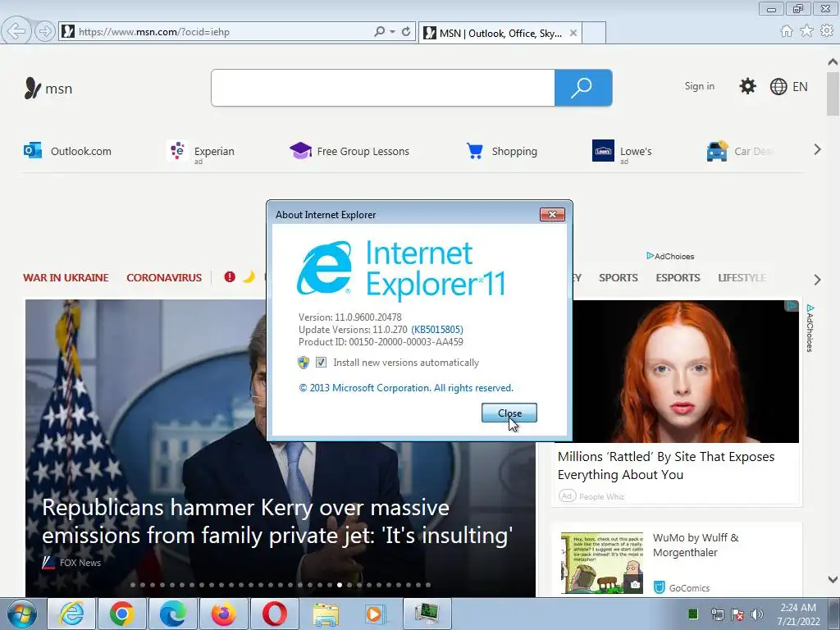The height and width of the screenshot is (630, 840).
Task: Open WAR IN UKRAINE category
Action: tap(66, 277)
